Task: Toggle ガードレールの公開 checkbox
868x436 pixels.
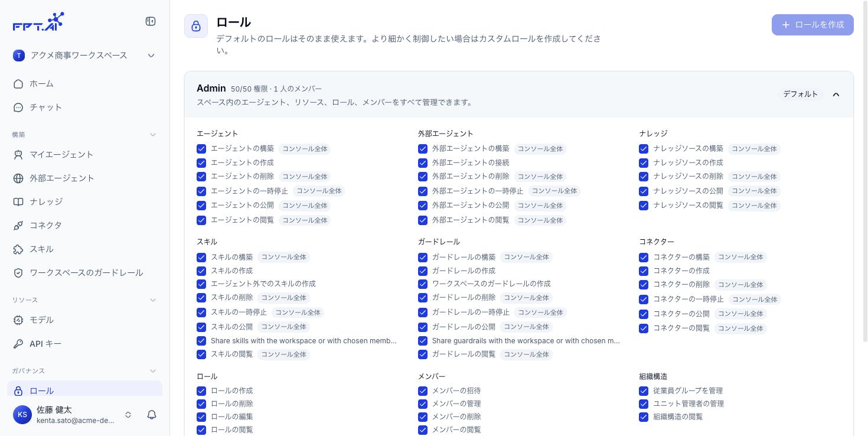Action: click(423, 327)
